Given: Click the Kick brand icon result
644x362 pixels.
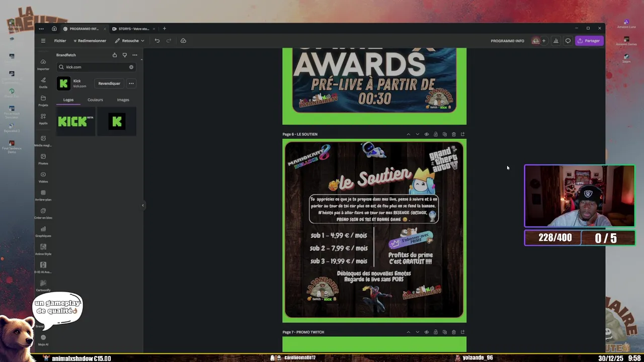Looking at the screenshot, I should (63, 83).
